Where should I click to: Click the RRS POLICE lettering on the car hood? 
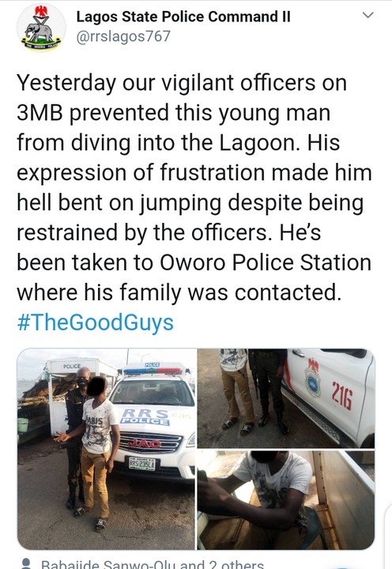point(145,417)
